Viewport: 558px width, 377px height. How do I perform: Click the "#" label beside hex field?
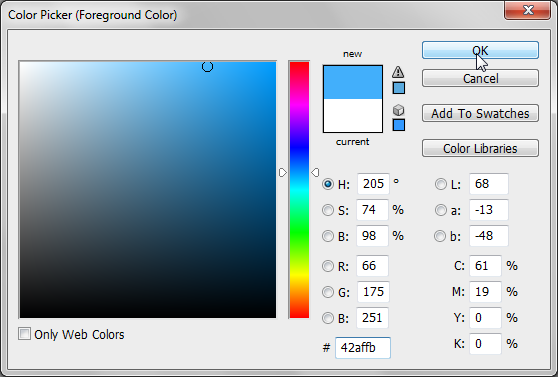pyautogui.click(x=326, y=348)
